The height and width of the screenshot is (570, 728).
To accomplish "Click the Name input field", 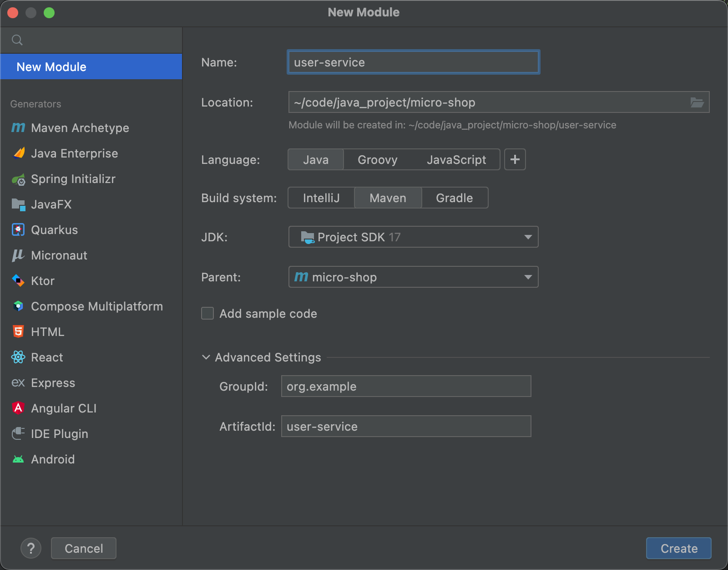I will coord(414,62).
